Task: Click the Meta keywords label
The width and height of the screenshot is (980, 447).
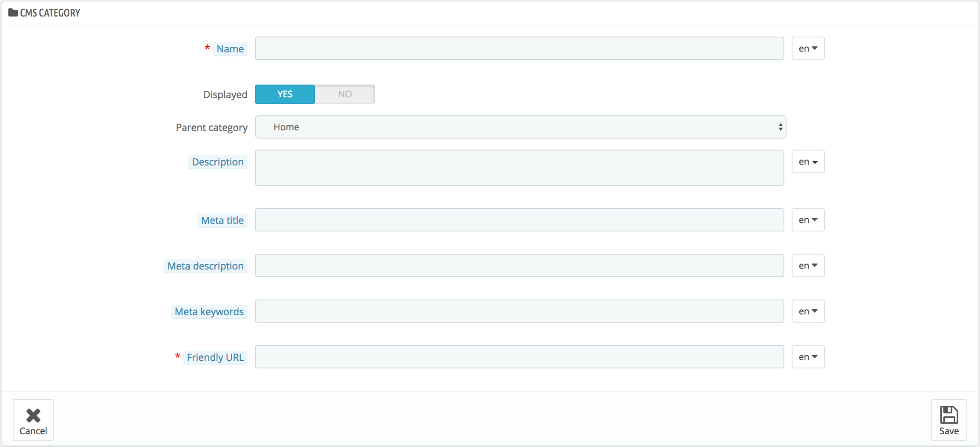Action: point(209,312)
